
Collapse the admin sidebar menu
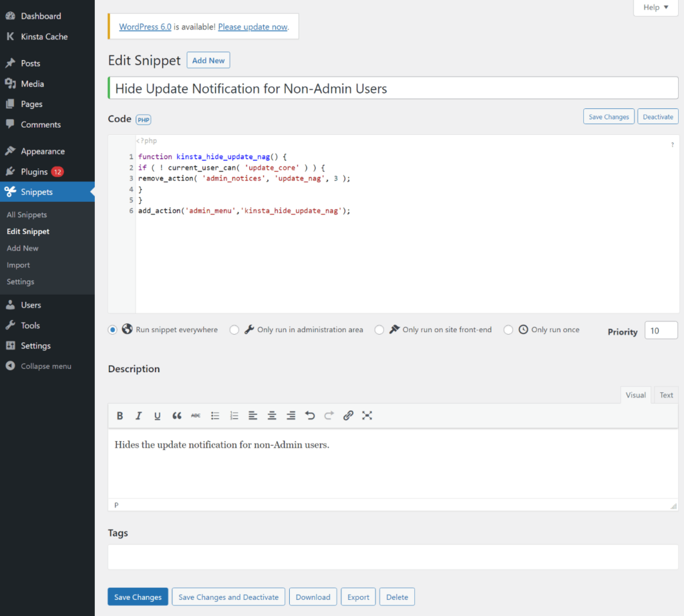(45, 366)
